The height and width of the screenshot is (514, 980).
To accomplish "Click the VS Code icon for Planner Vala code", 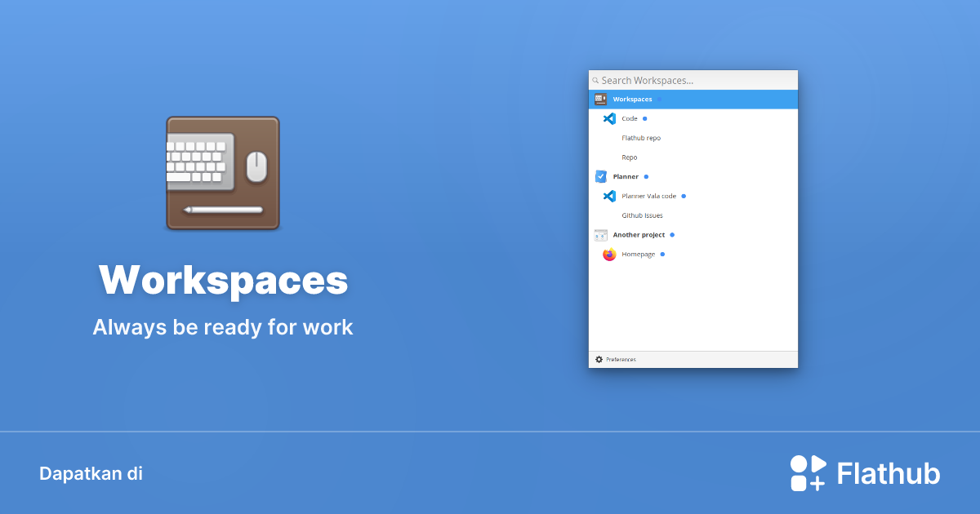I will 609,196.
